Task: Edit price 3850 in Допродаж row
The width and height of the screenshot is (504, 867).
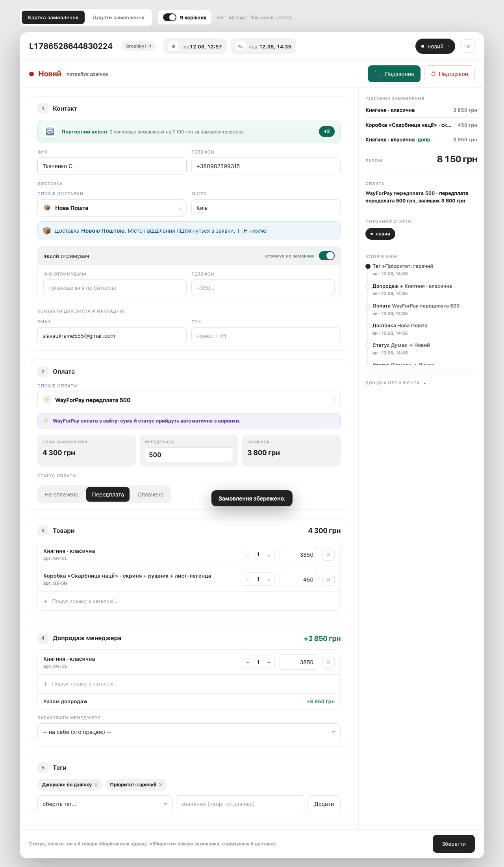Action: pos(298,662)
